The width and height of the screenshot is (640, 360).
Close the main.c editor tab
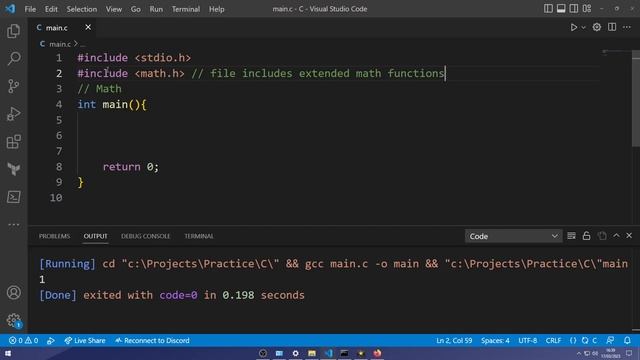88,27
